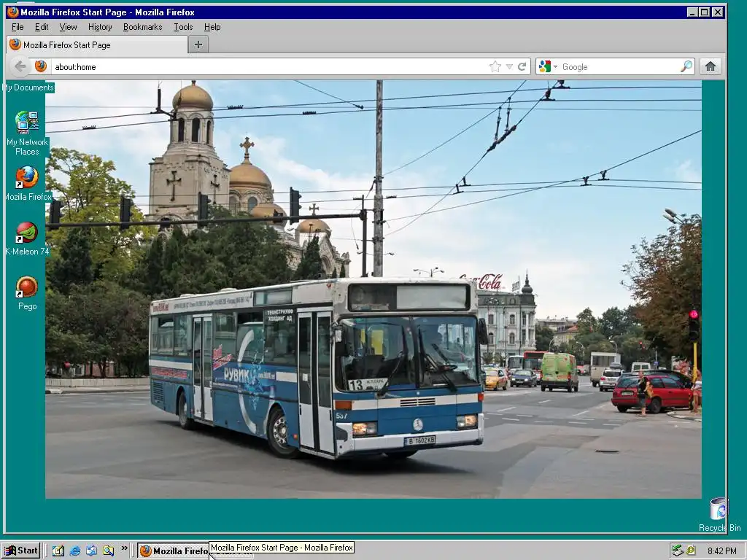Viewport: 747px width, 560px height.
Task: Click inside the Google search box
Action: 619,66
